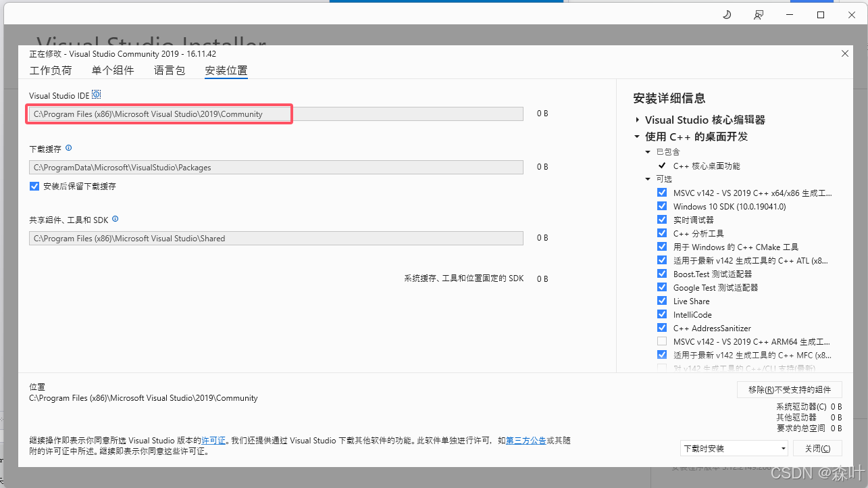868x488 pixels.
Task: Click the 下载缓存 path field
Action: 276,167
